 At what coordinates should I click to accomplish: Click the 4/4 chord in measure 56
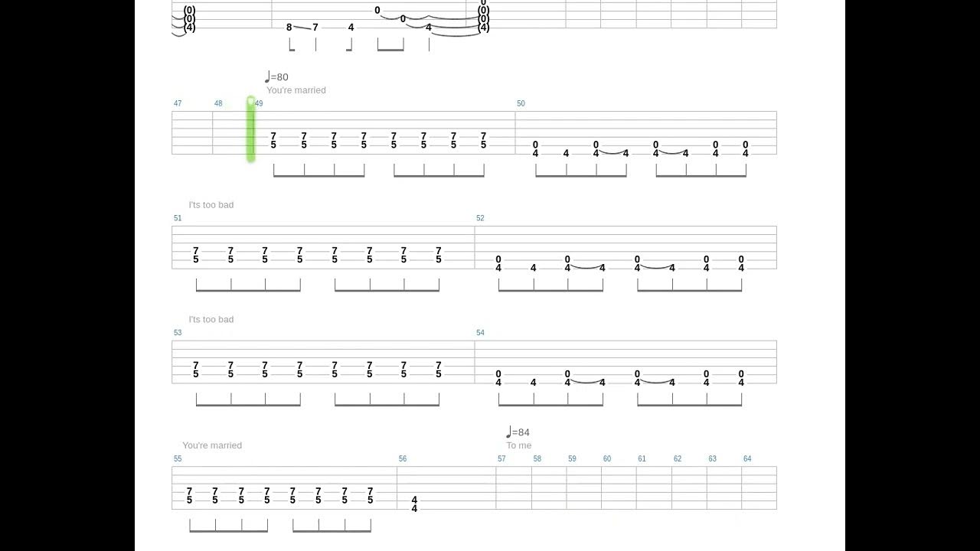coord(414,504)
